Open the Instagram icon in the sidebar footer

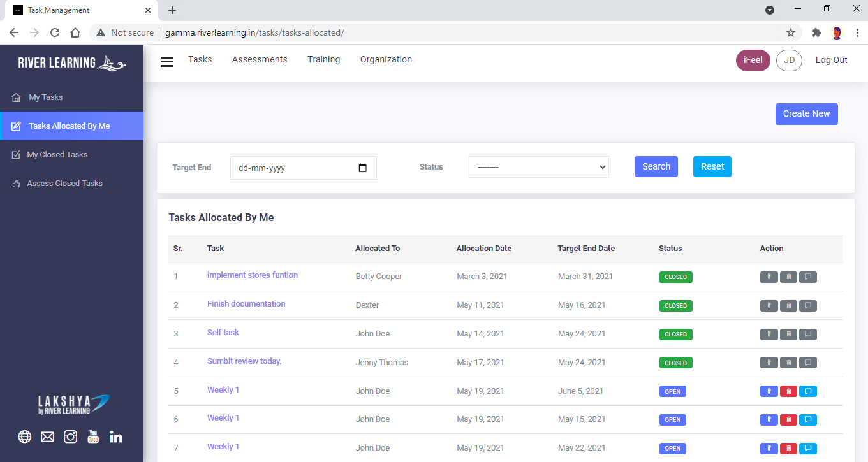coord(70,437)
